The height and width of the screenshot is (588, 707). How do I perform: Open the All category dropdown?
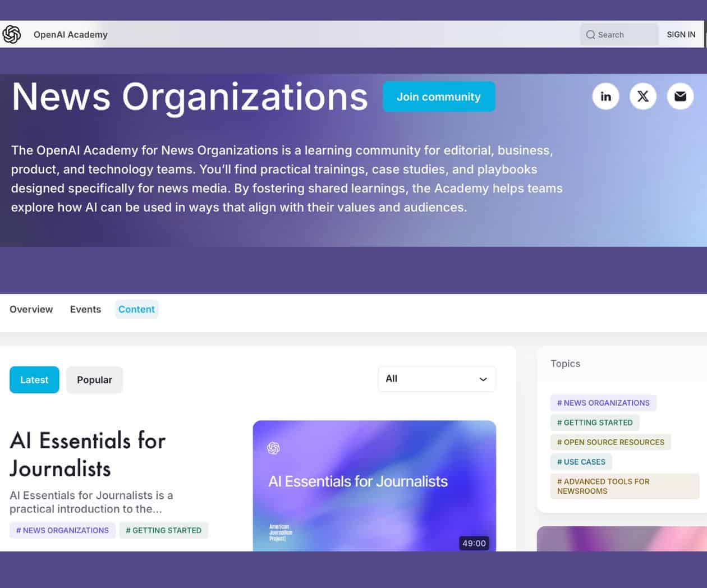[x=437, y=379]
